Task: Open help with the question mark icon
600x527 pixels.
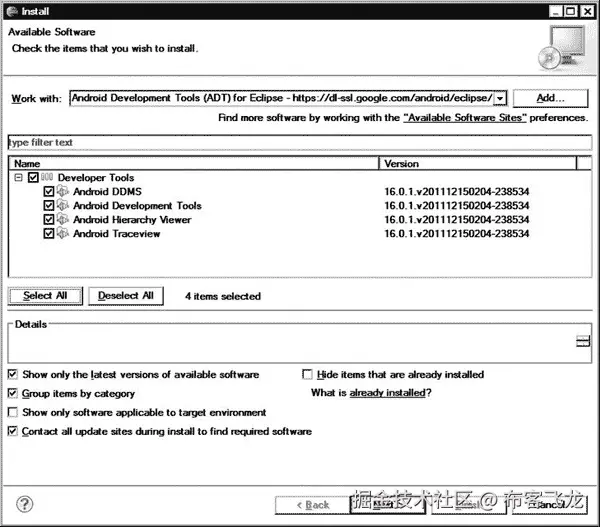Action: 25,504
